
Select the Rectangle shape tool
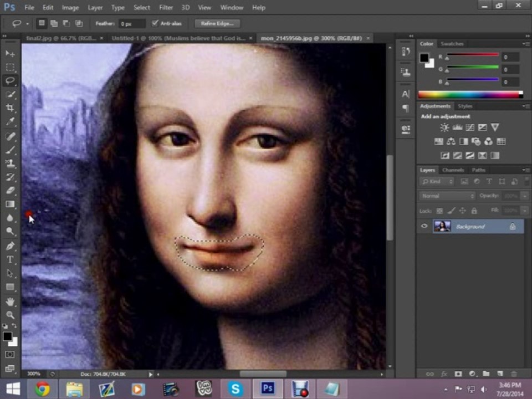pyautogui.click(x=10, y=287)
